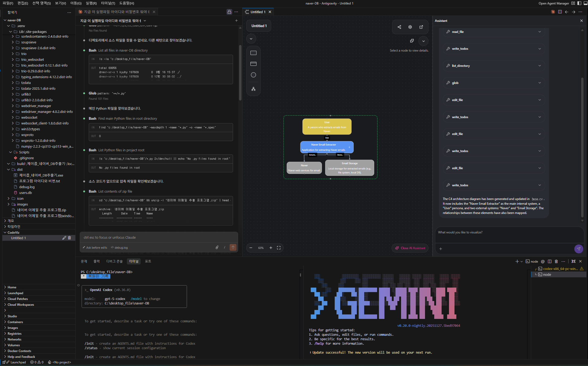Select the circle shape tool
This screenshot has width=588, height=366.
(x=253, y=75)
